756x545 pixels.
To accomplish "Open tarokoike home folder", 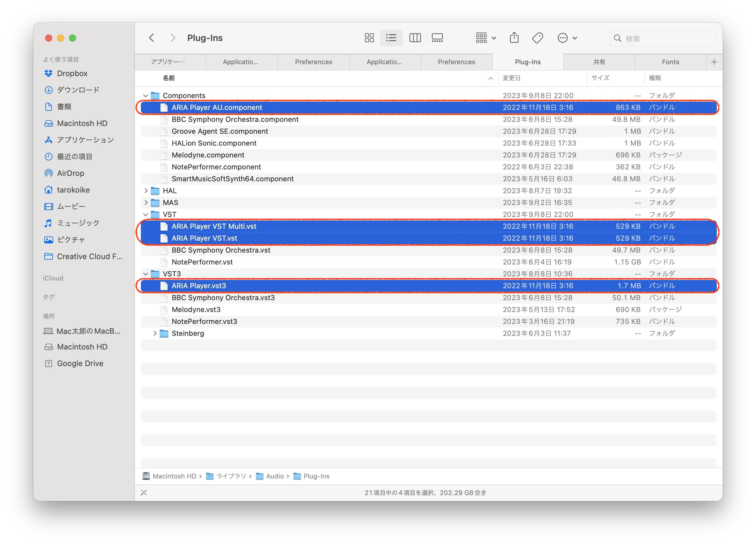I will pos(67,190).
